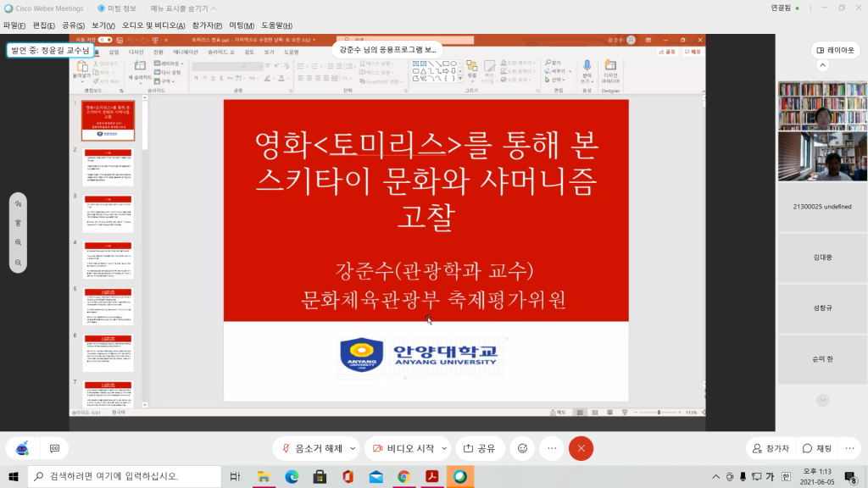
Task: Click the 애니메이션 ribbon tab
Action: (x=186, y=52)
